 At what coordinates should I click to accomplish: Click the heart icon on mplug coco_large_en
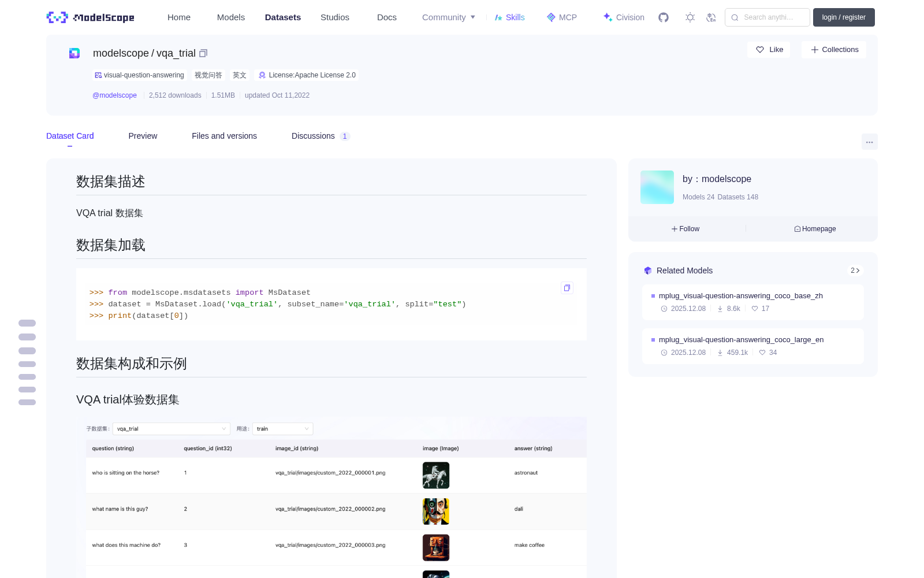click(x=762, y=353)
